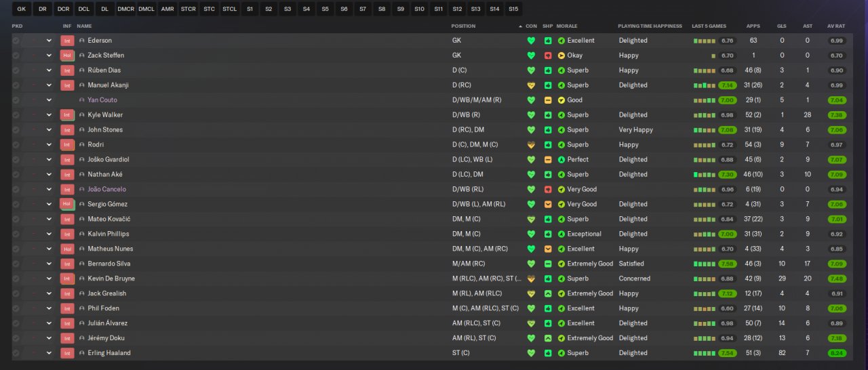Click Yan Couto's yellow sharpness icon
Image resolution: width=868 pixels, height=370 pixels.
pos(547,100)
